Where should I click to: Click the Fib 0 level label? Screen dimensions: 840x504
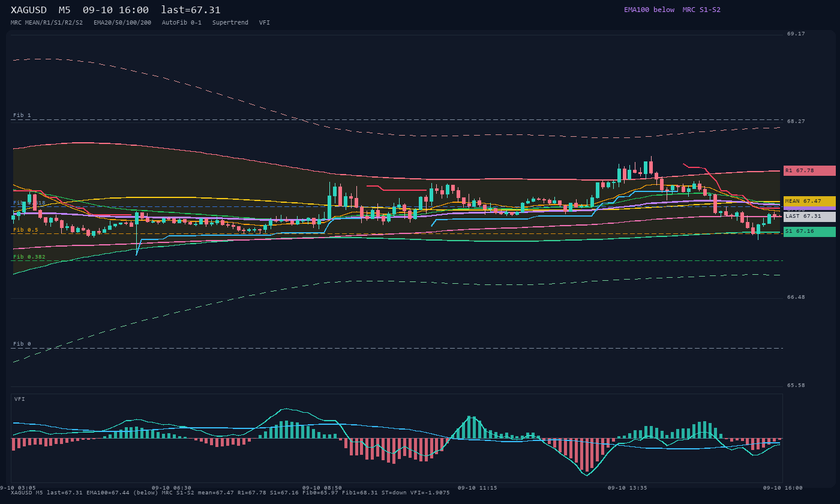22,344
